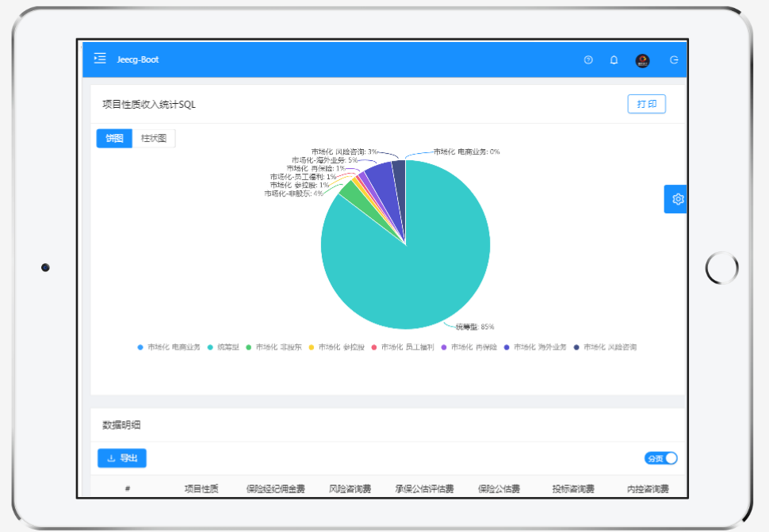Toggle the 市场化 风险咨询 legend entry
Screen dimensions: 769x532
605,346
